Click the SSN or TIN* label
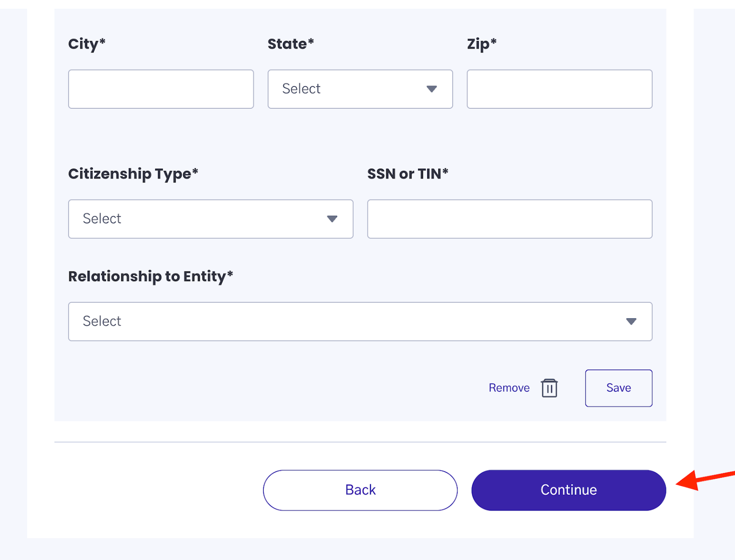This screenshot has height=560, width=735. 408,174
